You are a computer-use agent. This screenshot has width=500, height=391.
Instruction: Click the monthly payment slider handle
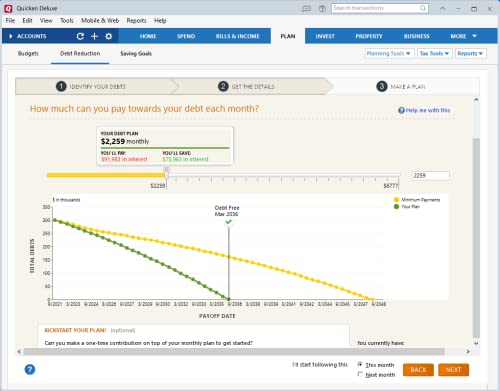pyautogui.click(x=166, y=173)
